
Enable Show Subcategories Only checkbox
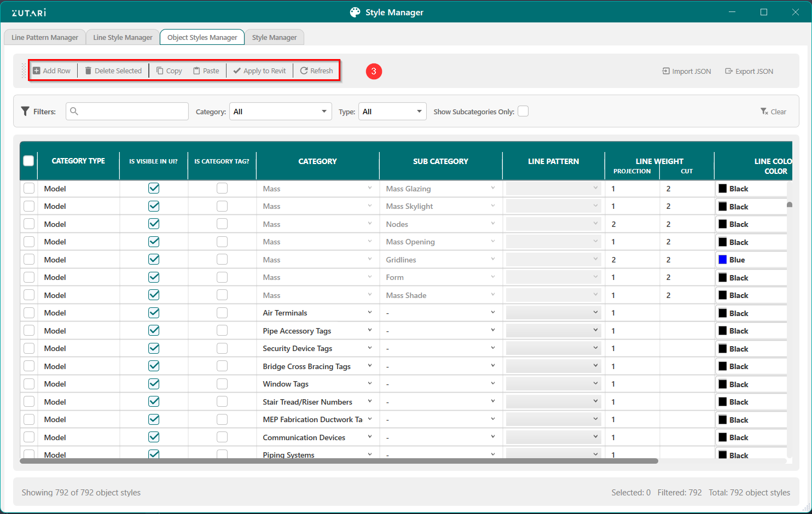pos(523,112)
